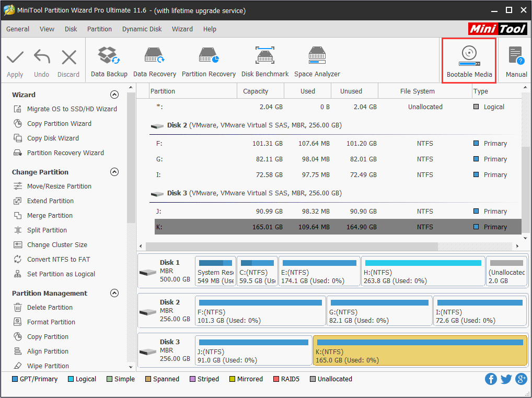Select the J: partition row
532x398 pixels.
coord(338,211)
